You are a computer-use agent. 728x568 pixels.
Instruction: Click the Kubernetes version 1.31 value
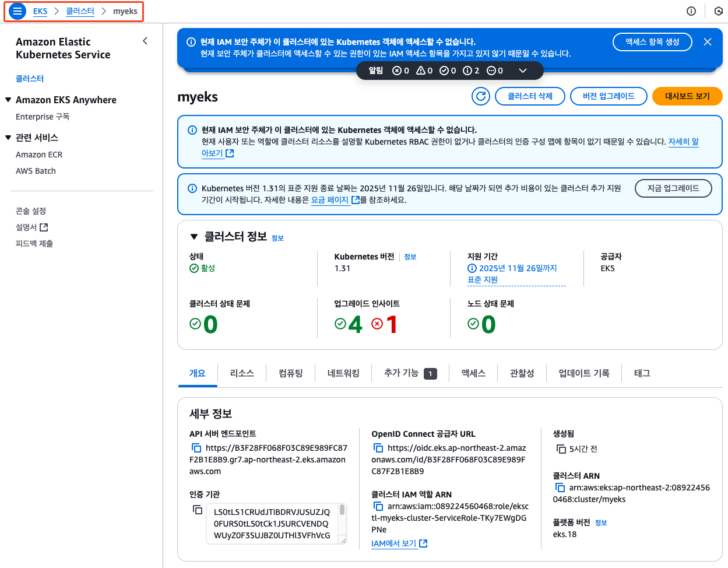tap(342, 268)
